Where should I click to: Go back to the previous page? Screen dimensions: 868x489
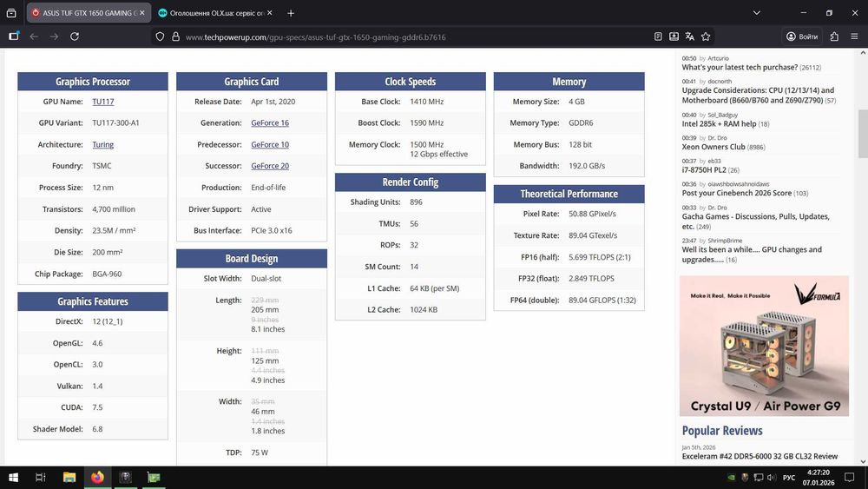point(35,36)
